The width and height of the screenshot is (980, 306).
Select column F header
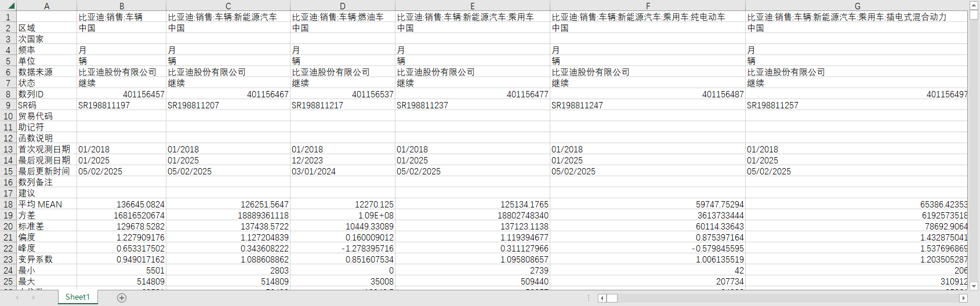click(x=648, y=6)
